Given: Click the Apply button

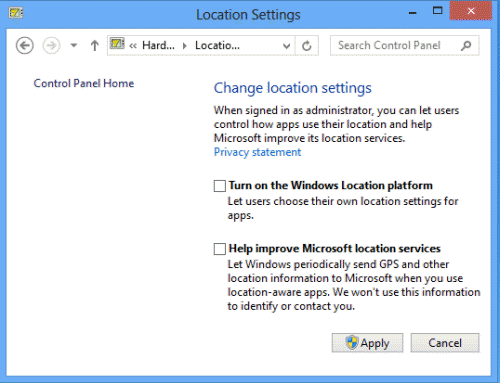Looking at the screenshot, I should click(367, 343).
